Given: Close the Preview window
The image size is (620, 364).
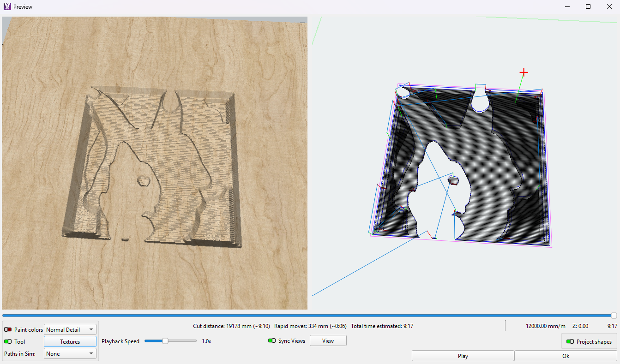Looking at the screenshot, I should click(609, 6).
